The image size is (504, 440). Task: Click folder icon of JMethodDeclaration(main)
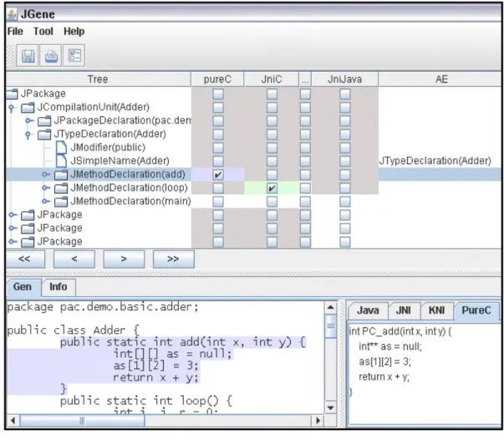point(61,202)
